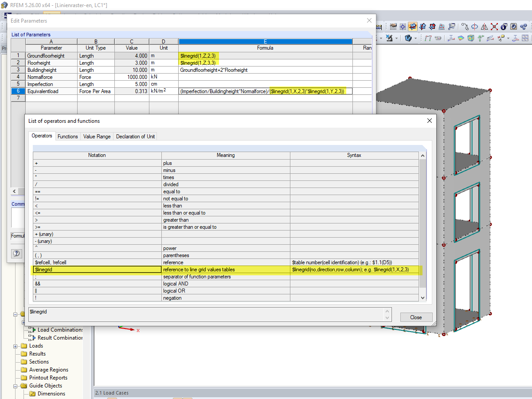The image size is (532, 399).
Task: Open the Value Range tab
Action: click(x=97, y=137)
